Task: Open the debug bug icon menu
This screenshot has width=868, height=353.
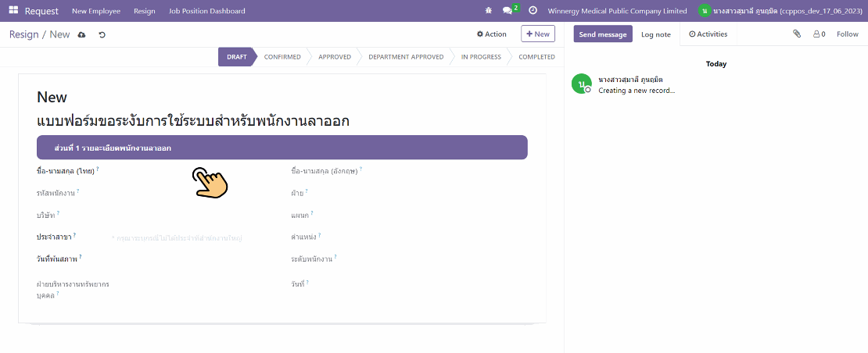Action: (489, 11)
